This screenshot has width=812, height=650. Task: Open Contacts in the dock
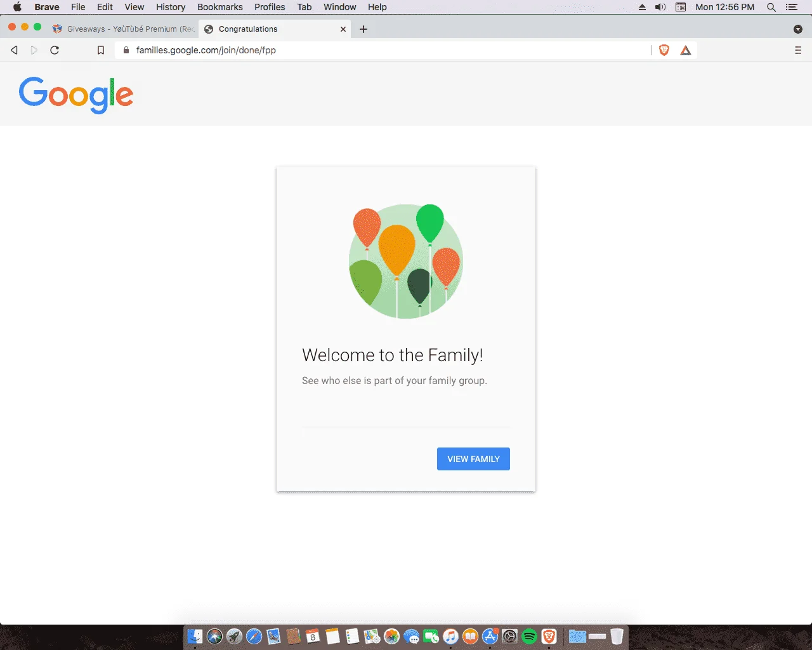tap(293, 636)
